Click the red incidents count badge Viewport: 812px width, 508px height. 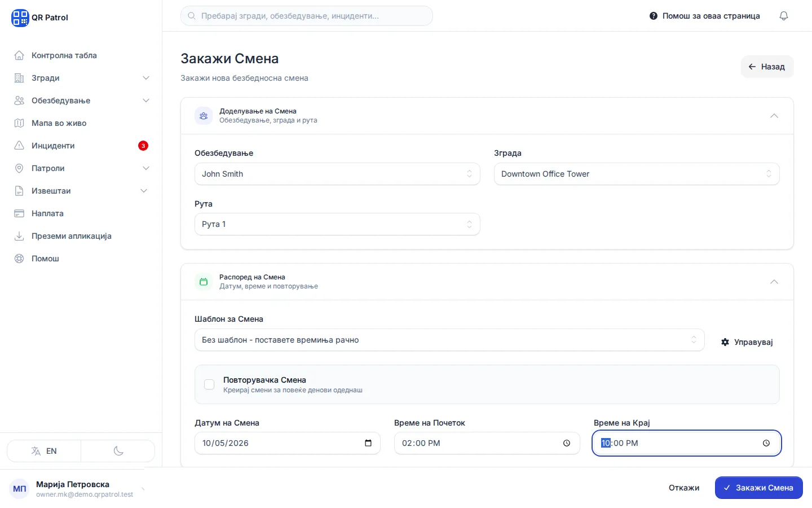(x=143, y=146)
